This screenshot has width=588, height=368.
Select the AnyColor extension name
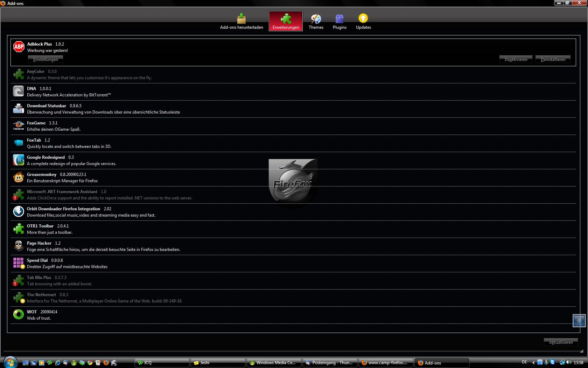[x=36, y=71]
